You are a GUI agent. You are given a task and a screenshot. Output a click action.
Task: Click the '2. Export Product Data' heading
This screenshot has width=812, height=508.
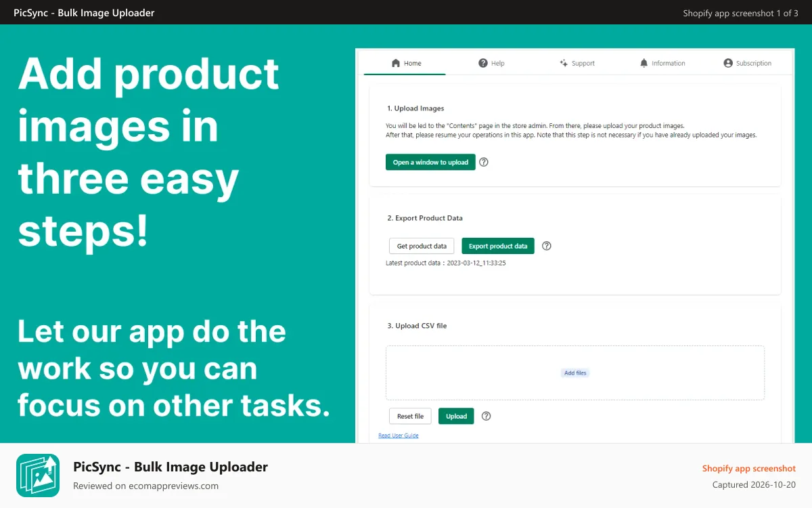pos(425,218)
